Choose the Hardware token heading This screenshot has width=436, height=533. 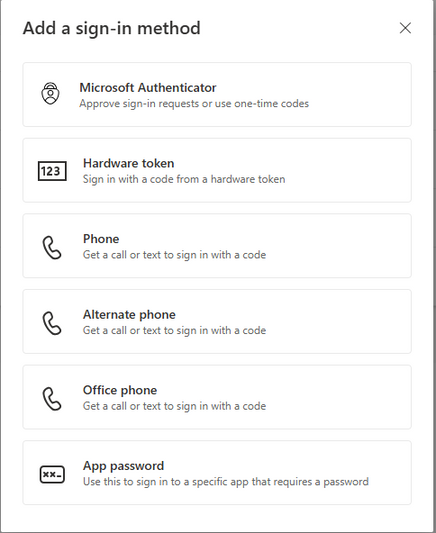(128, 163)
